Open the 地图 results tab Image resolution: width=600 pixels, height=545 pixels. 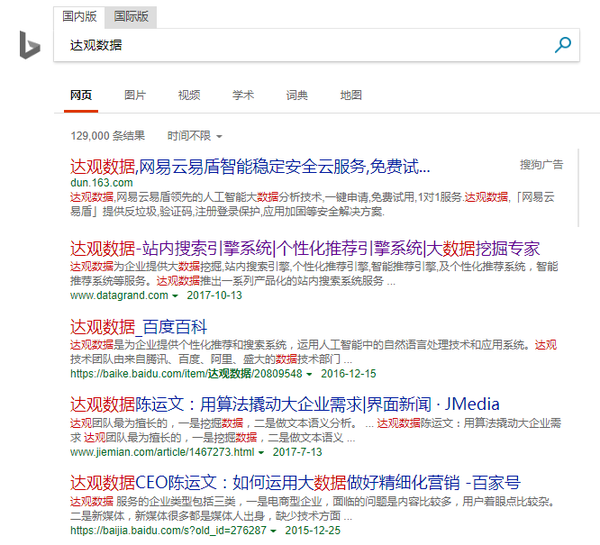coord(351,95)
